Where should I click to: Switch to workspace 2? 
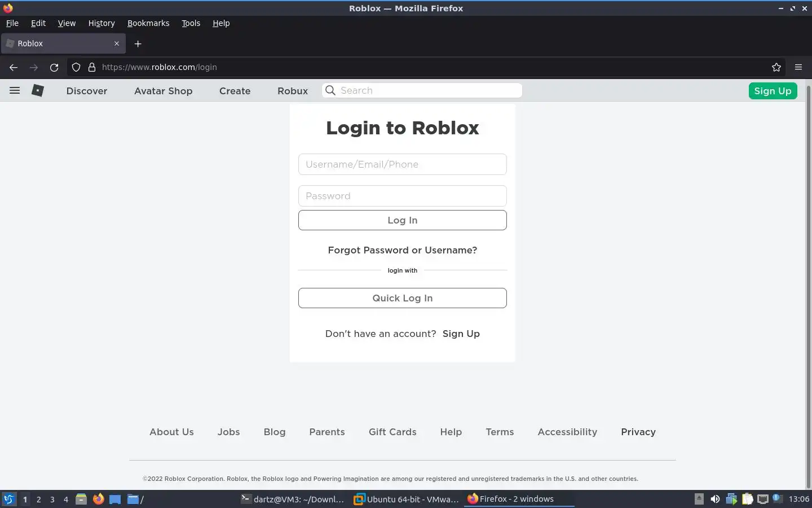pos(38,500)
